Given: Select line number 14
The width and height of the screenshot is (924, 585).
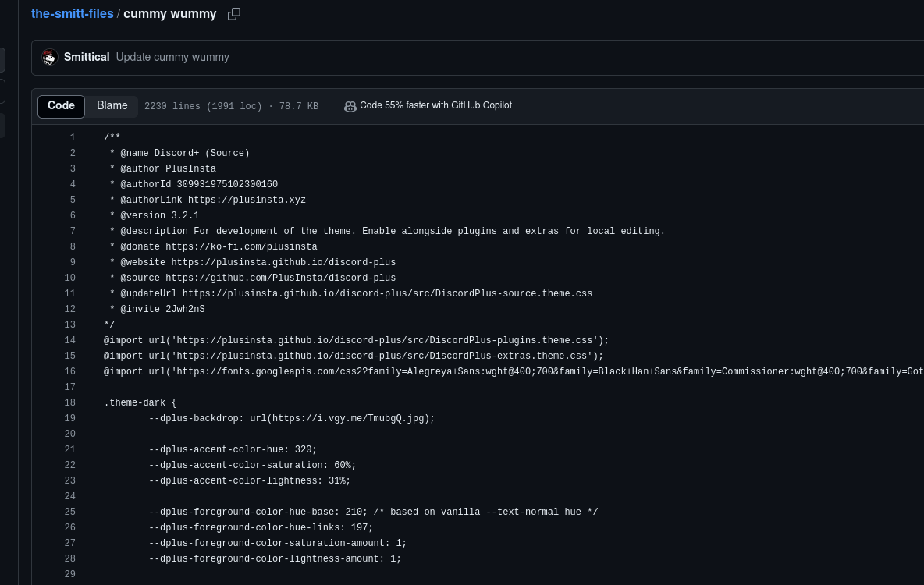Looking at the screenshot, I should (70, 340).
